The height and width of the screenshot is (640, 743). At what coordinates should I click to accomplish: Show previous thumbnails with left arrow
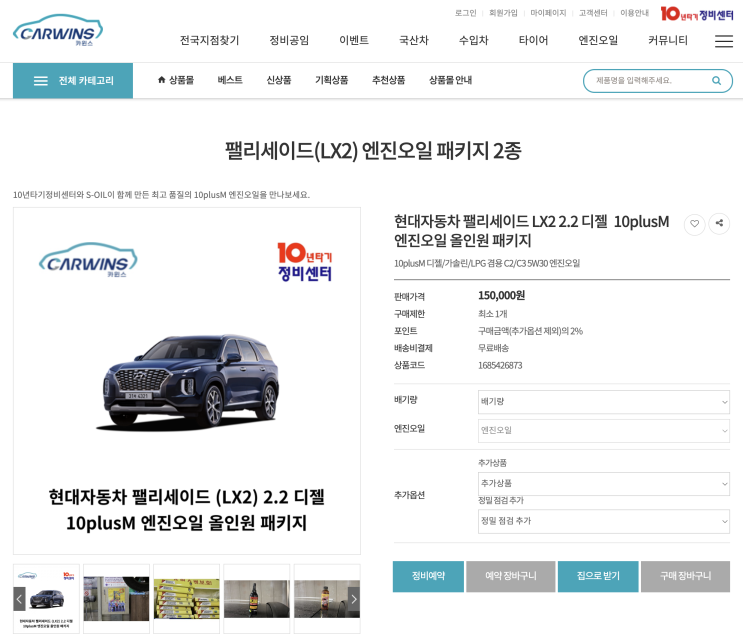coord(19,599)
